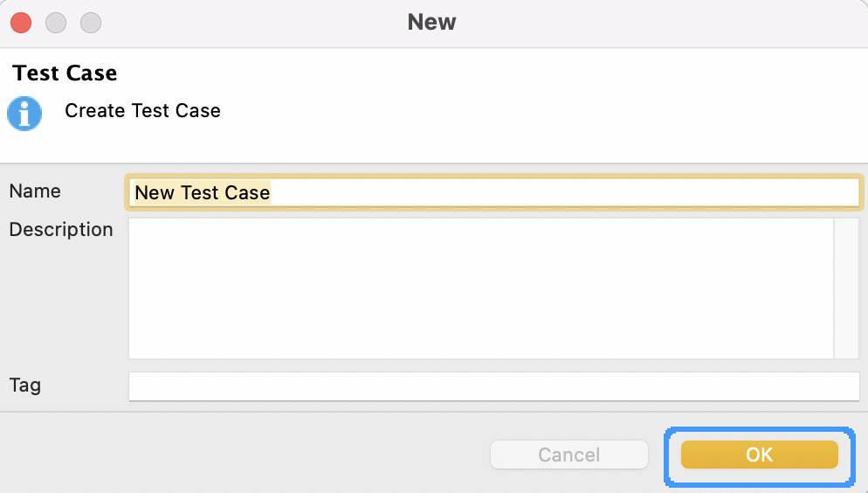This screenshot has width=868, height=493.
Task: Dismiss the dialog with Cancel button
Action: click(569, 455)
